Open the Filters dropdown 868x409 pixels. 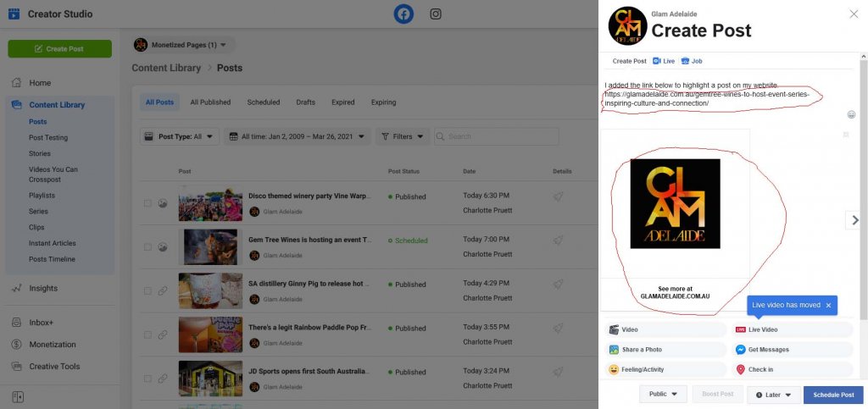pos(403,136)
